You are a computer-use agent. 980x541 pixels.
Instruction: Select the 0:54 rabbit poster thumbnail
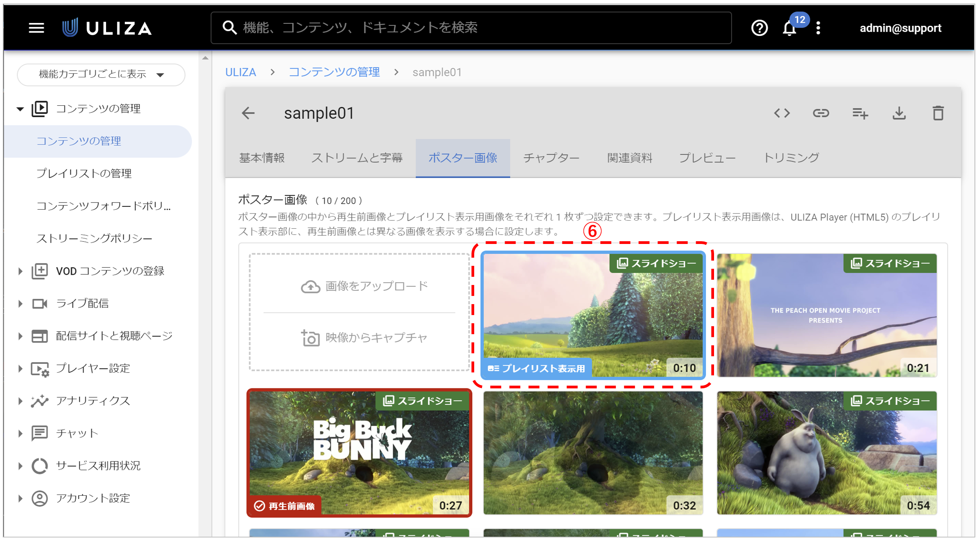click(827, 453)
